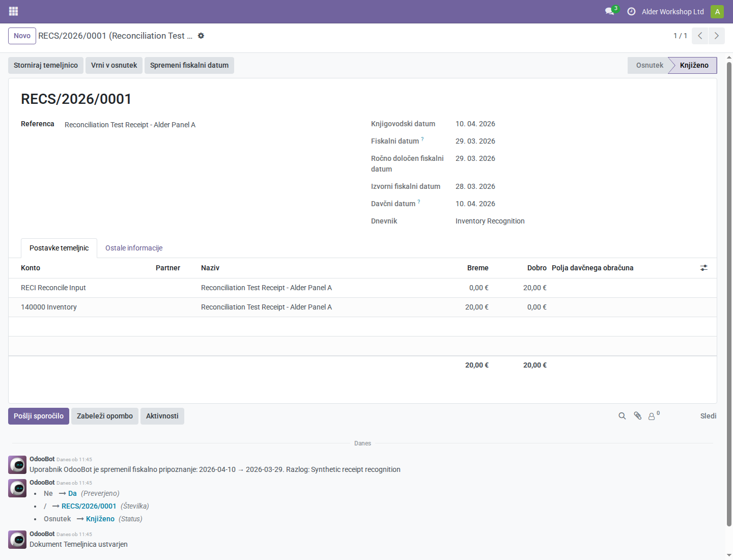Switch to the Ostale informacije tab
Image resolution: width=733 pixels, height=560 pixels.
134,248
